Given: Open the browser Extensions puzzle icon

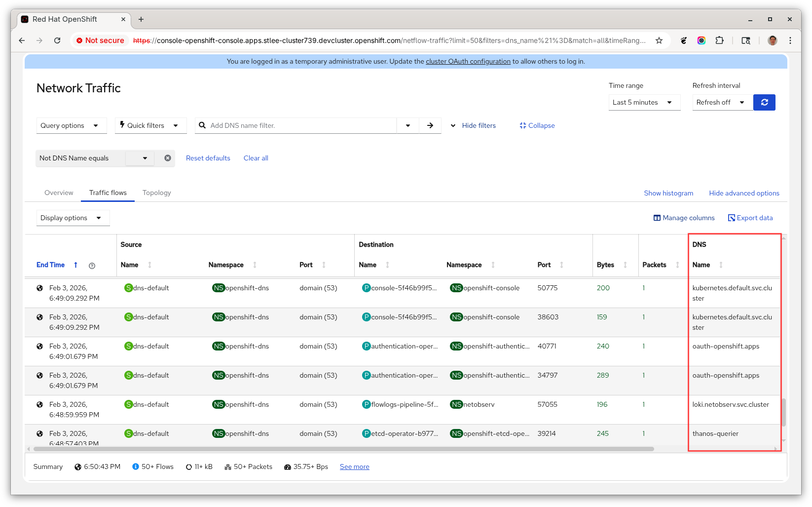Looking at the screenshot, I should [x=719, y=40].
